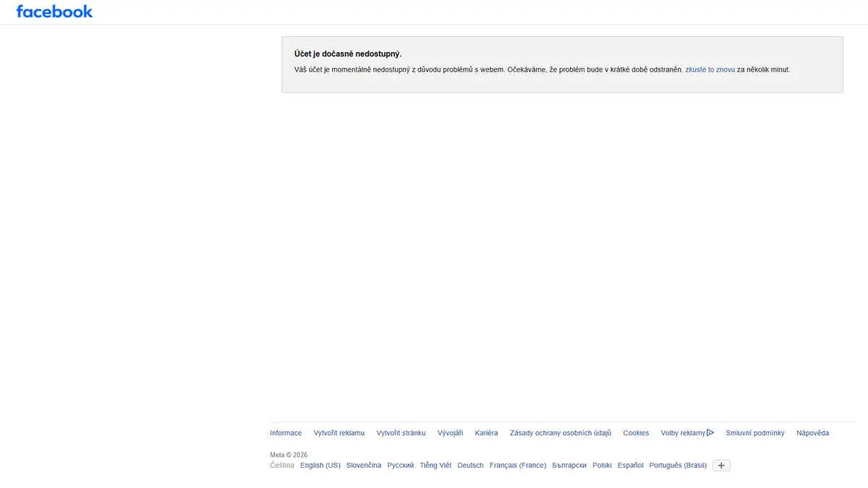Screen dimensions: 868x488
Task: Click the current language Čeština
Action: click(282, 466)
